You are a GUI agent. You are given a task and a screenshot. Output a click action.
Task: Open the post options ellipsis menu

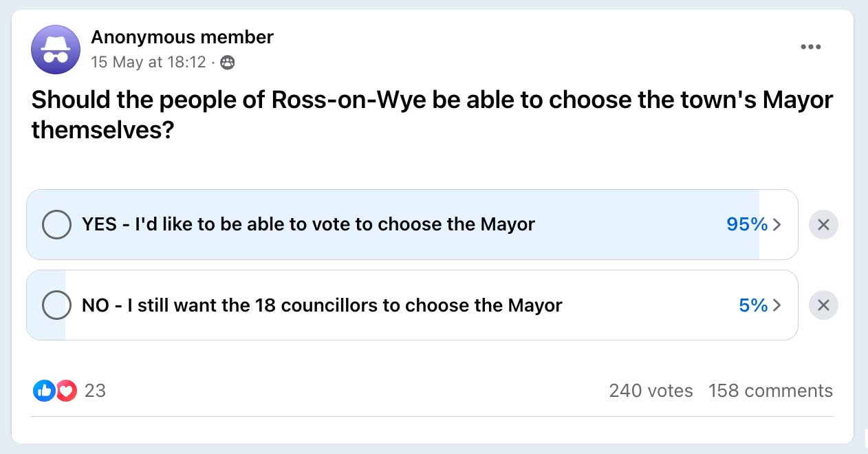pyautogui.click(x=811, y=47)
